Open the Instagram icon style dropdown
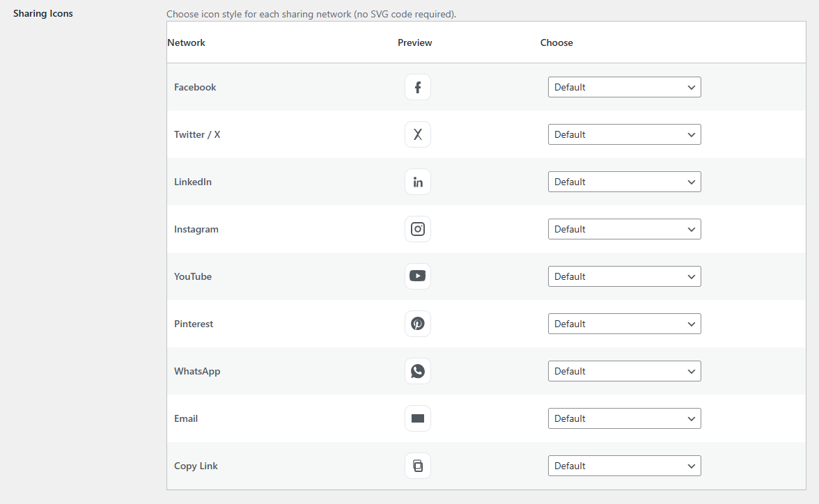 pos(624,229)
